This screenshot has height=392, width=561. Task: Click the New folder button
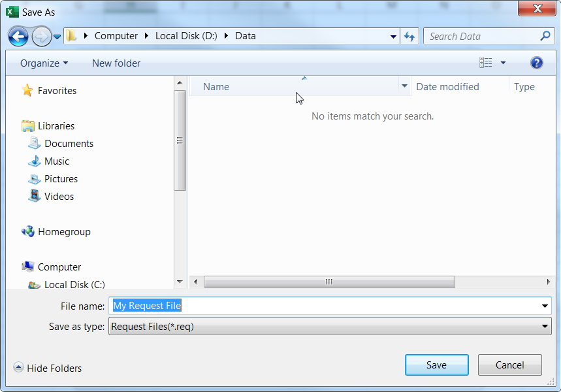click(x=116, y=63)
